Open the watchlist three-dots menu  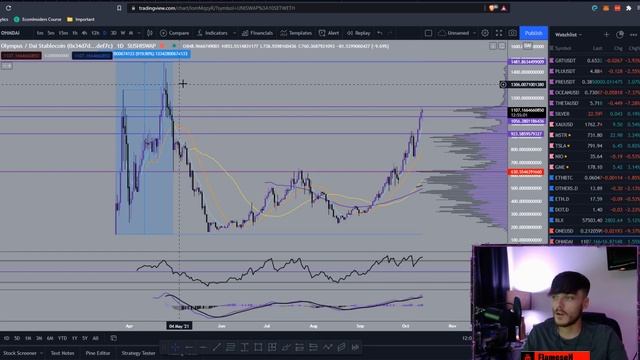633,35
